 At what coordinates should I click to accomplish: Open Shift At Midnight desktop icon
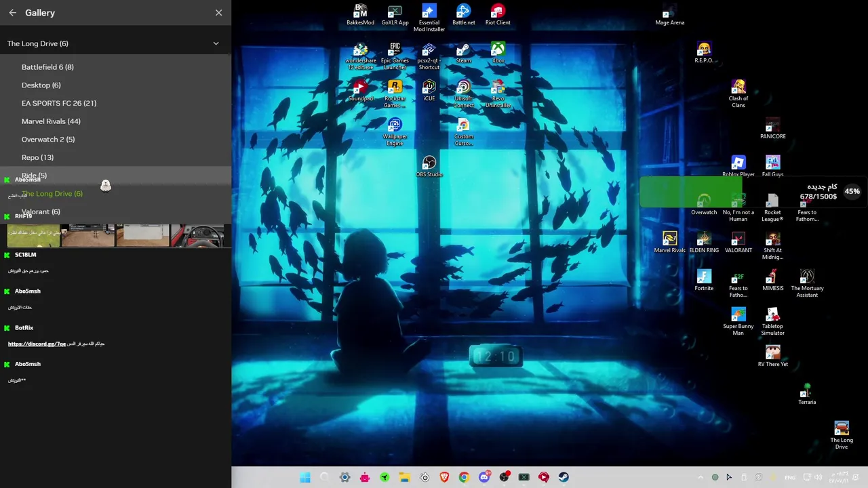pos(772,246)
